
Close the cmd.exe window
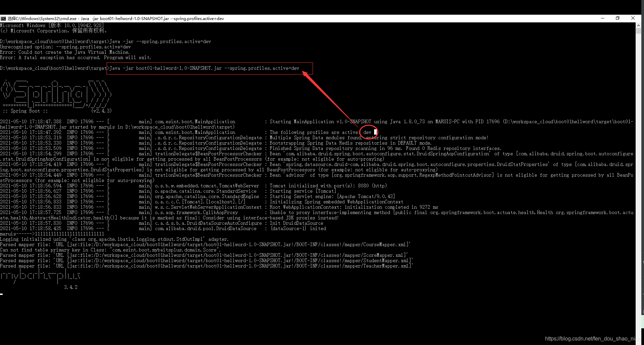[x=633, y=18]
